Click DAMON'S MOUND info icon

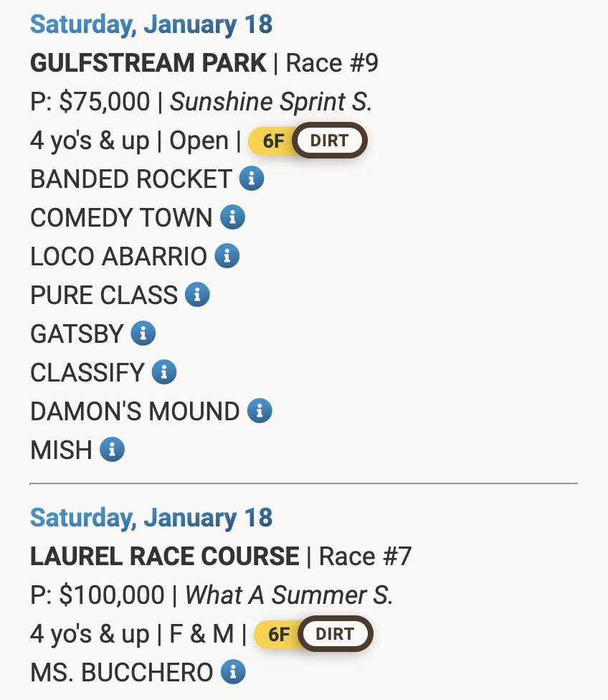(260, 411)
